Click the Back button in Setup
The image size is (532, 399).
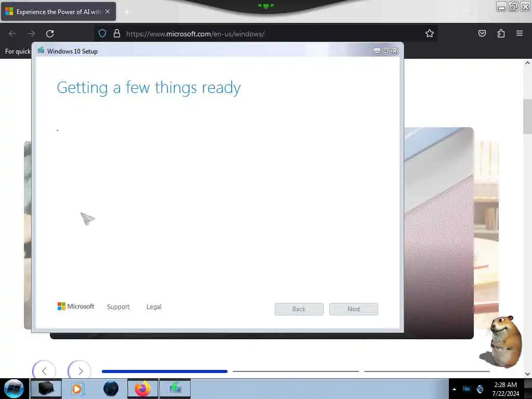coord(299,309)
